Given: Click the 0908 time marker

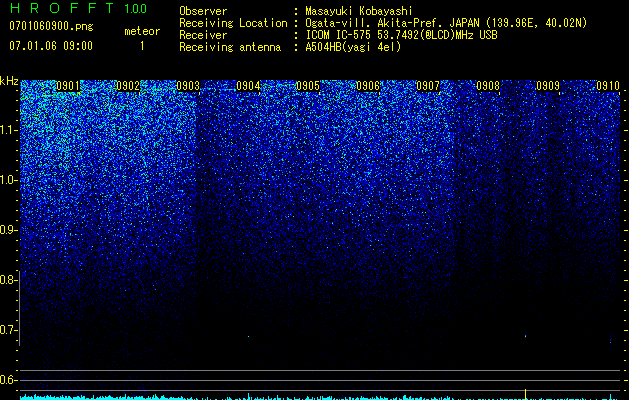Looking at the screenshot, I should [488, 86].
